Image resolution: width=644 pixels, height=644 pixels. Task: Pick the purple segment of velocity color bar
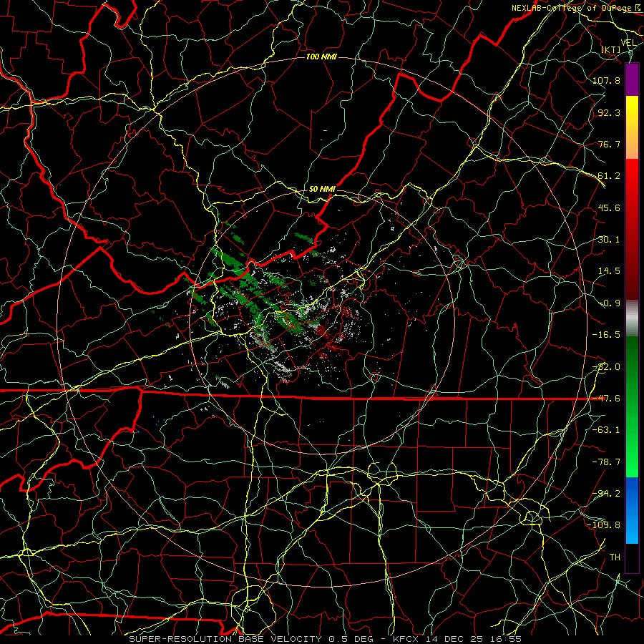point(632,79)
